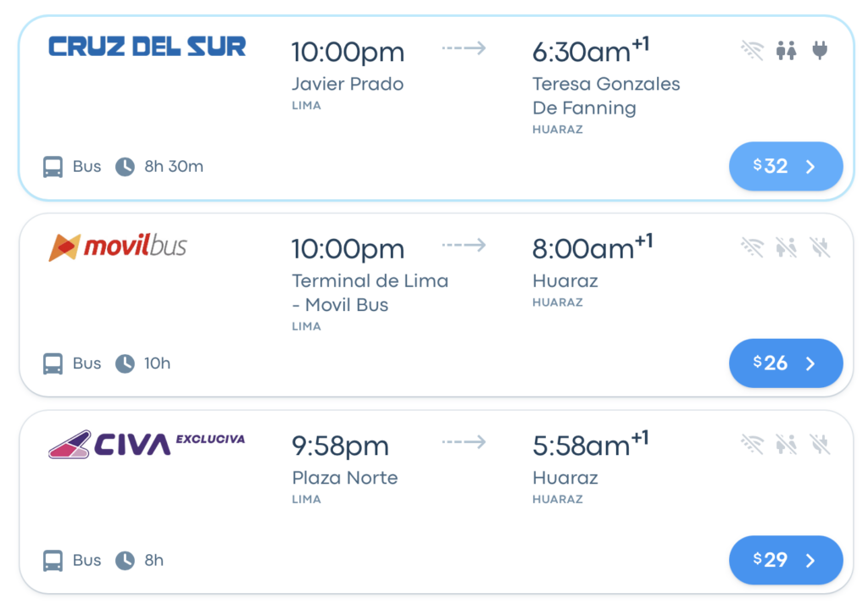868x604 pixels.
Task: Click the Javier Prado departure station text
Action: point(348,84)
